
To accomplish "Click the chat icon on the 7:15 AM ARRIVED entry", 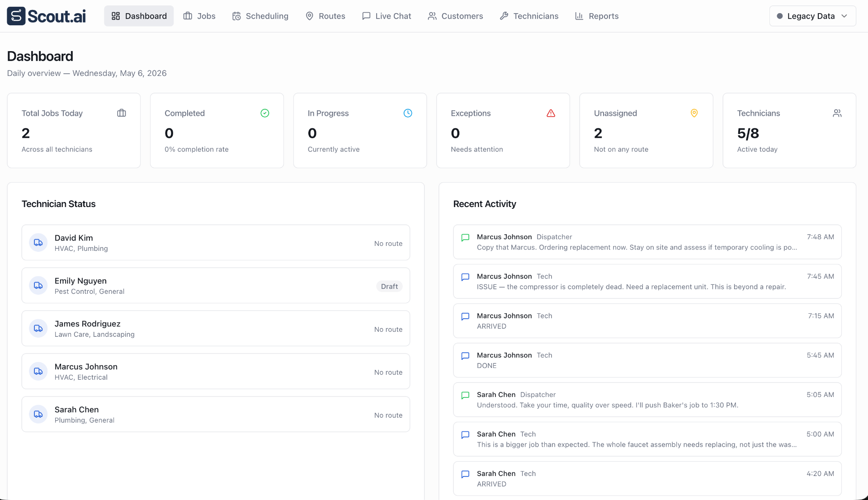I will click(465, 316).
